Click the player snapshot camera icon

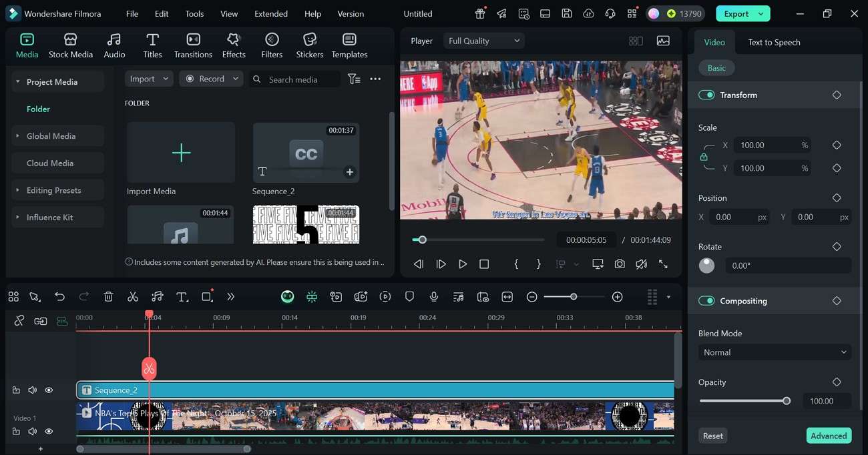[620, 264]
